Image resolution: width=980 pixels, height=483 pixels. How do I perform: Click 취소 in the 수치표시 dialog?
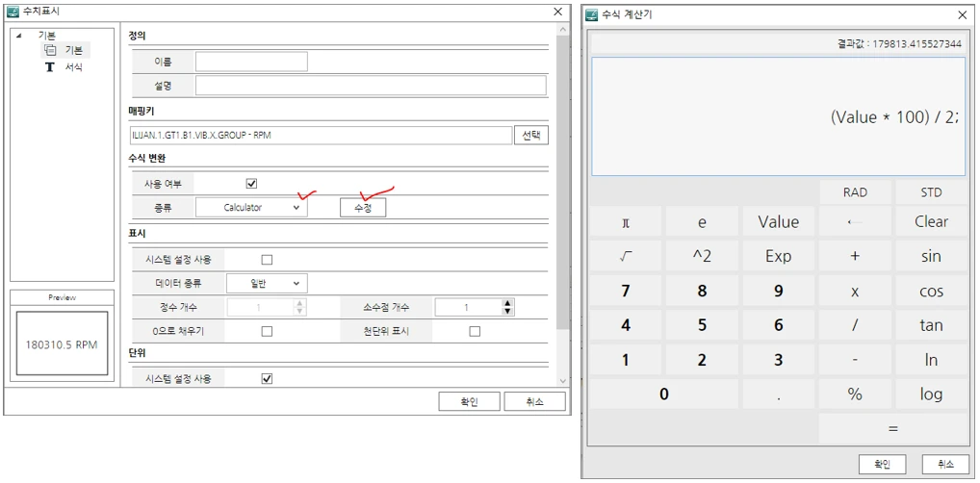pyautogui.click(x=534, y=402)
